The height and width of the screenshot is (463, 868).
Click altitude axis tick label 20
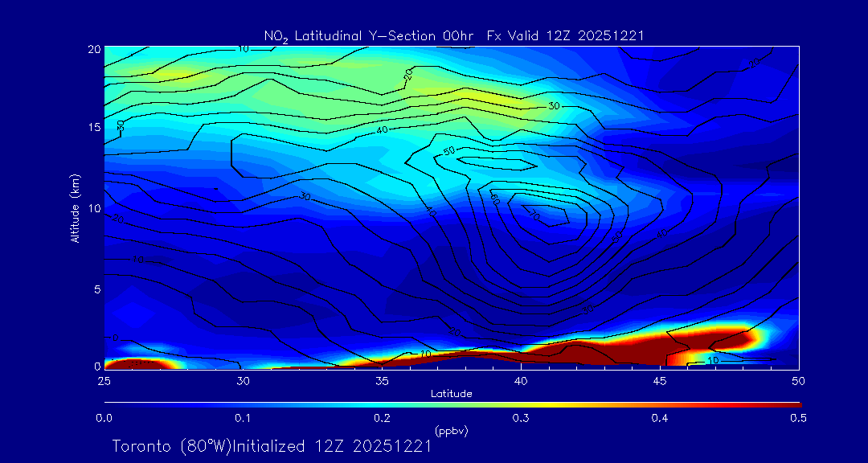click(x=93, y=48)
